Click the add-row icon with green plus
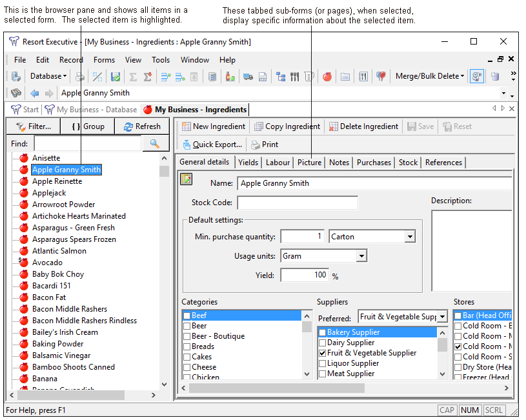 pyautogui.click(x=166, y=77)
